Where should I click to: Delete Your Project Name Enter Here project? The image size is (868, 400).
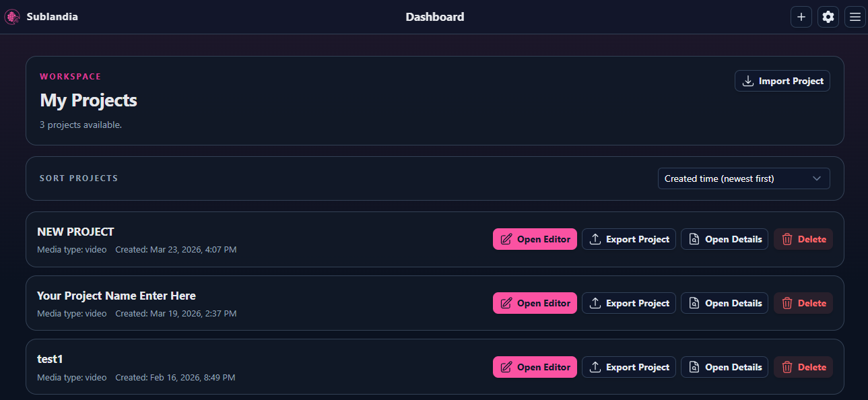click(x=803, y=303)
